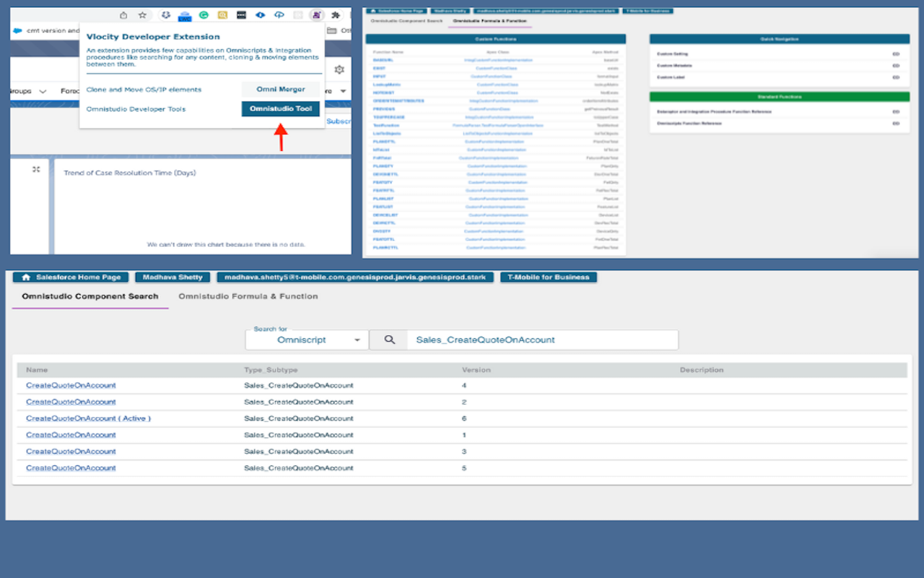Expand the Groups chevron in Salesforce nav
The width and height of the screenshot is (924, 578).
pos(43,92)
